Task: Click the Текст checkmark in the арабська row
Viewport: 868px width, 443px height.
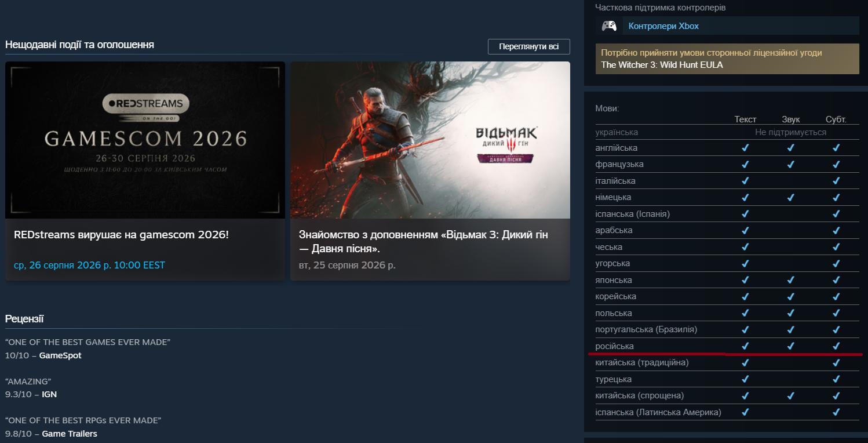Action: point(745,230)
